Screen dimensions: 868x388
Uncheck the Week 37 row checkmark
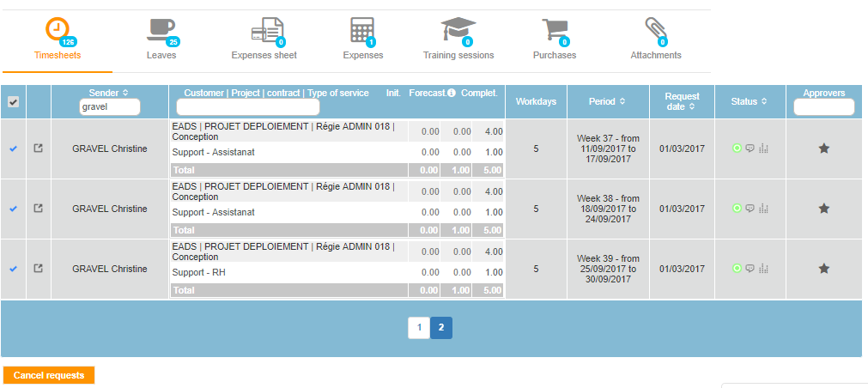point(13,149)
